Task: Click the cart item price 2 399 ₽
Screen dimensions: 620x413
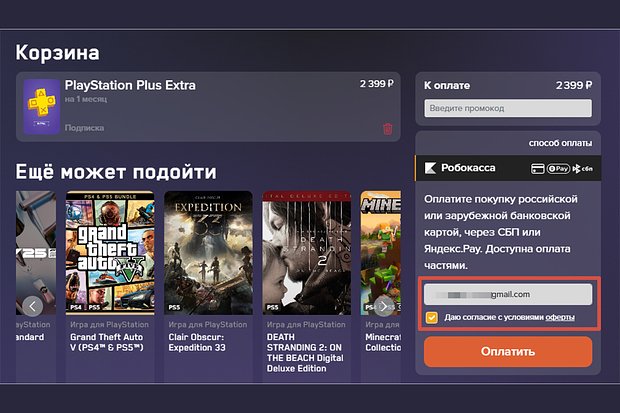Action: tap(377, 84)
